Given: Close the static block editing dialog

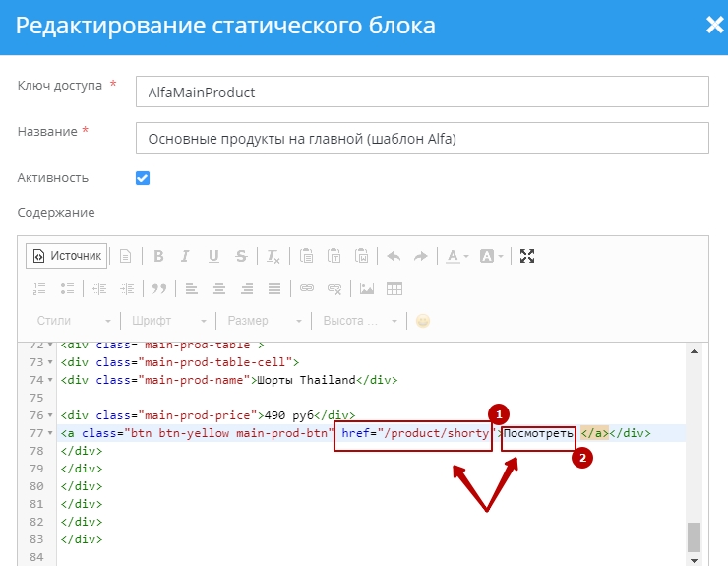Looking at the screenshot, I should click(714, 26).
